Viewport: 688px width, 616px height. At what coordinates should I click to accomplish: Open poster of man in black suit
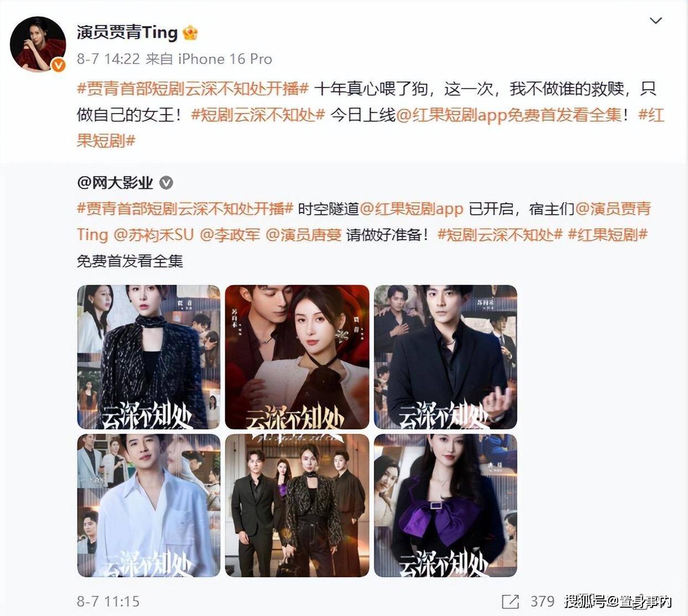[445, 357]
